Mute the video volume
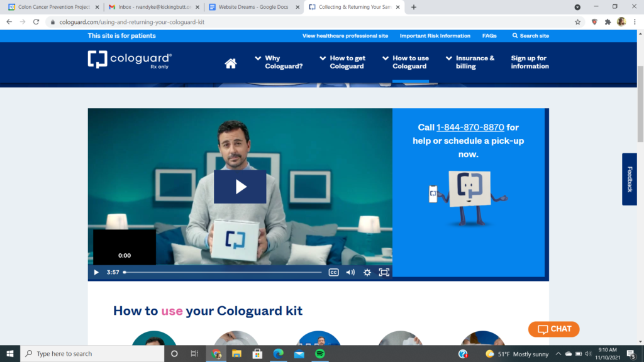The height and width of the screenshot is (362, 644). [x=350, y=272]
